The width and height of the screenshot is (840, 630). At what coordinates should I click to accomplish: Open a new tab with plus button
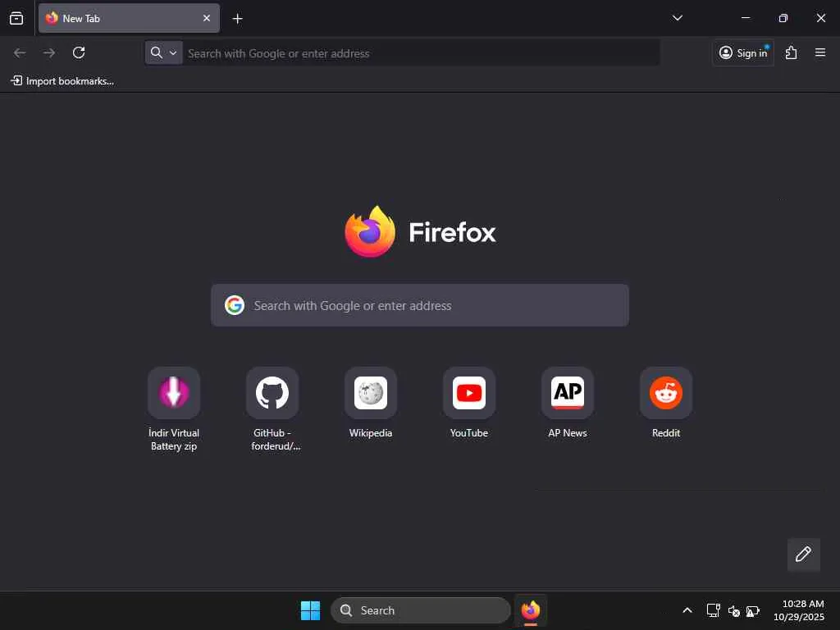[x=237, y=19]
